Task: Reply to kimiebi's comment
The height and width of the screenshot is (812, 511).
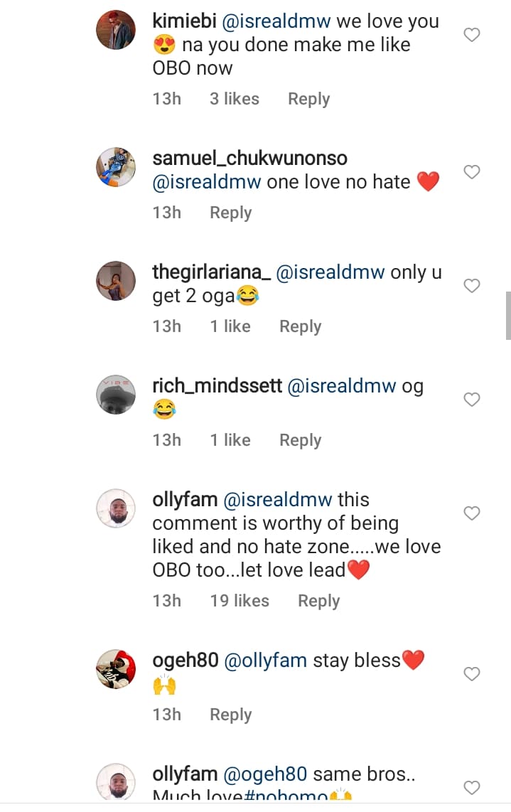Action: 308,99
